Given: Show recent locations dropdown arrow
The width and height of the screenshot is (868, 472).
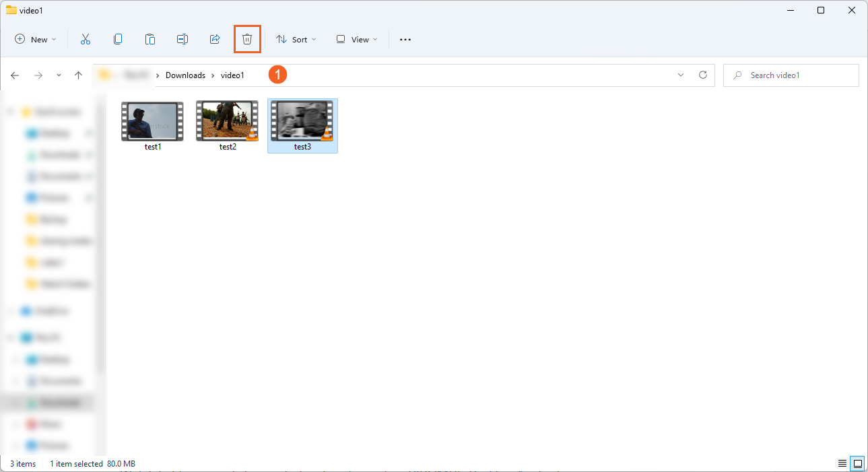Looking at the screenshot, I should [59, 75].
